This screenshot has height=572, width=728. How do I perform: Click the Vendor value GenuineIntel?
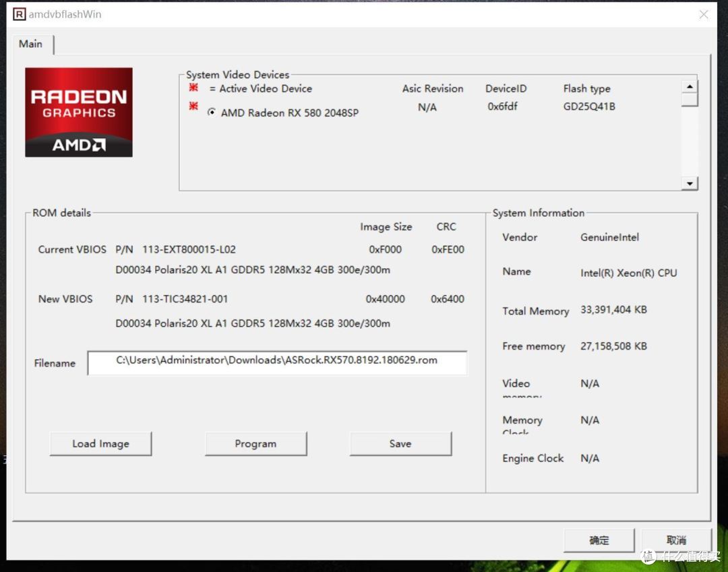click(x=609, y=238)
